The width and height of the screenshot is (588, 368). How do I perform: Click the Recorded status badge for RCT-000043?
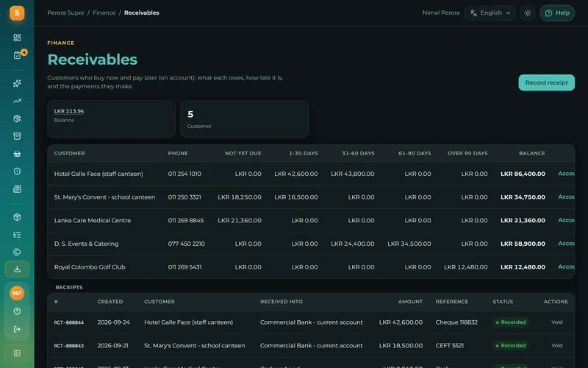(x=511, y=345)
